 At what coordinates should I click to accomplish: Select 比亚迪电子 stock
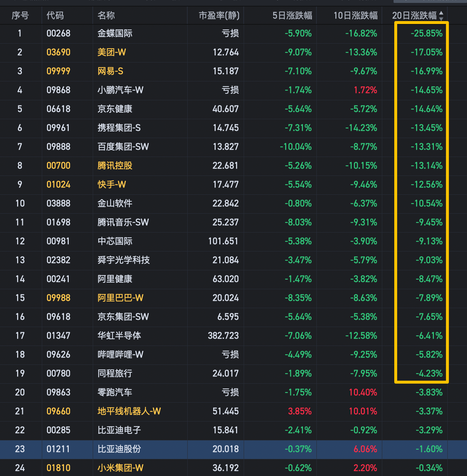119,430
